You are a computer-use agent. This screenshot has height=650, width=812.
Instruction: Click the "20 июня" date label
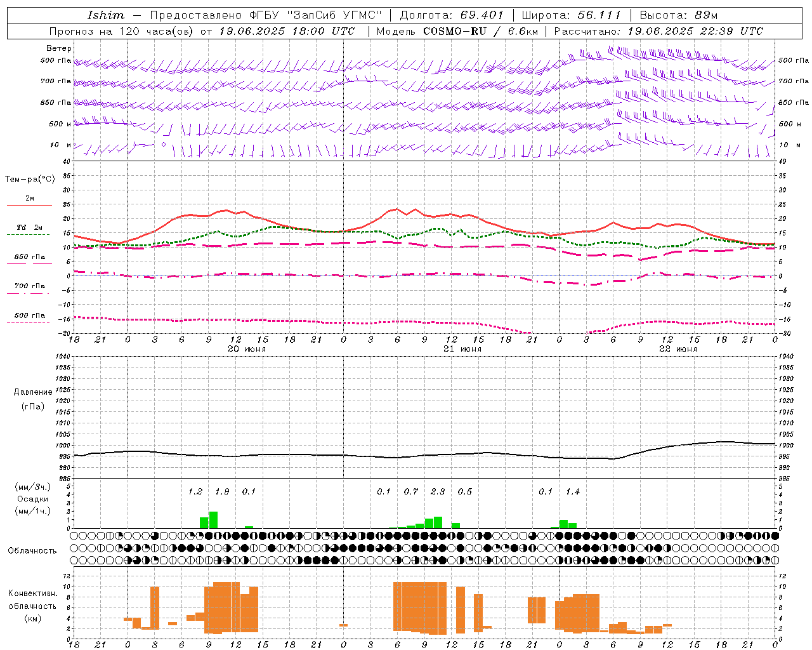click(x=247, y=349)
